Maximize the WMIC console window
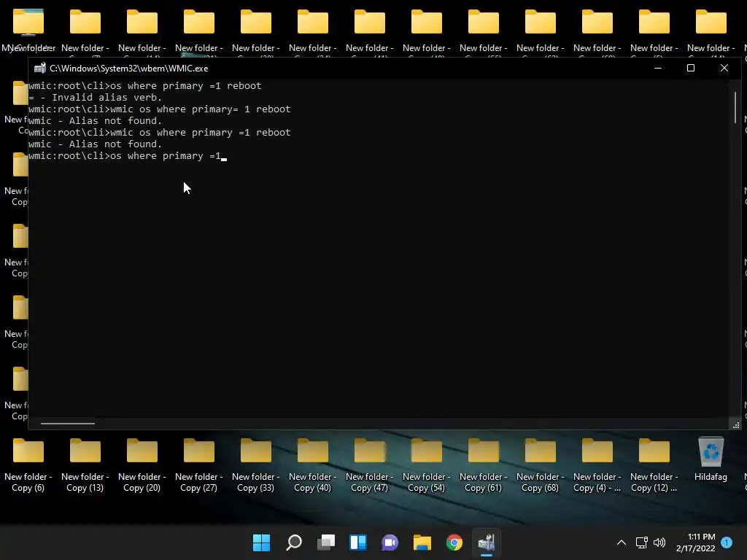Image resolution: width=747 pixels, height=560 pixels. tap(691, 68)
